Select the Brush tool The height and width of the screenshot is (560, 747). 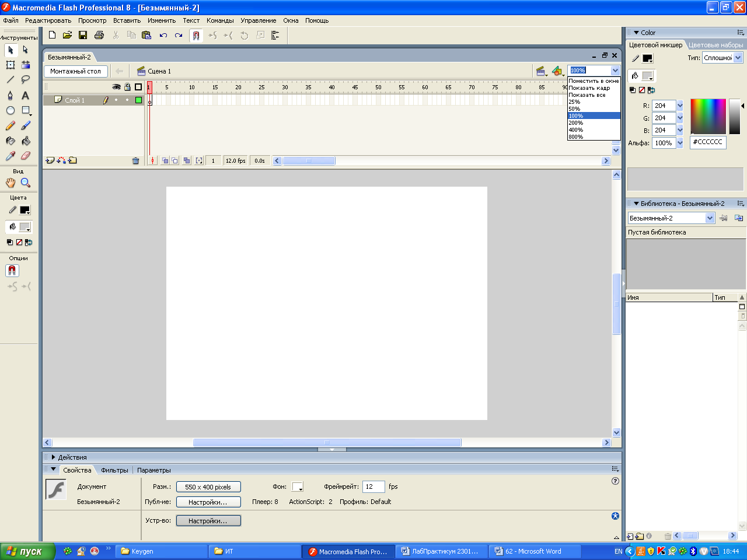tap(26, 125)
